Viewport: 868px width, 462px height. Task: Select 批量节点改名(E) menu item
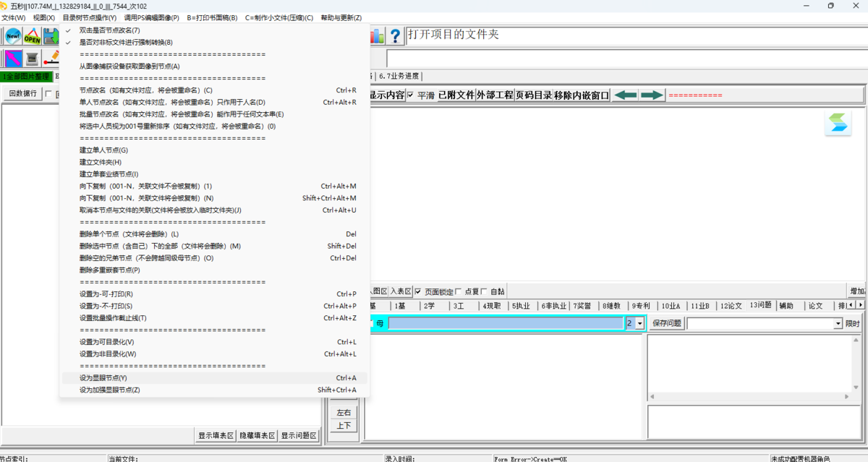(215, 114)
